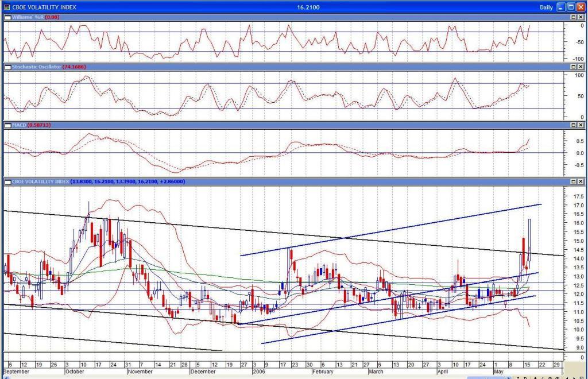
Task: Click the 17.0 price scale label
Action: (578, 206)
